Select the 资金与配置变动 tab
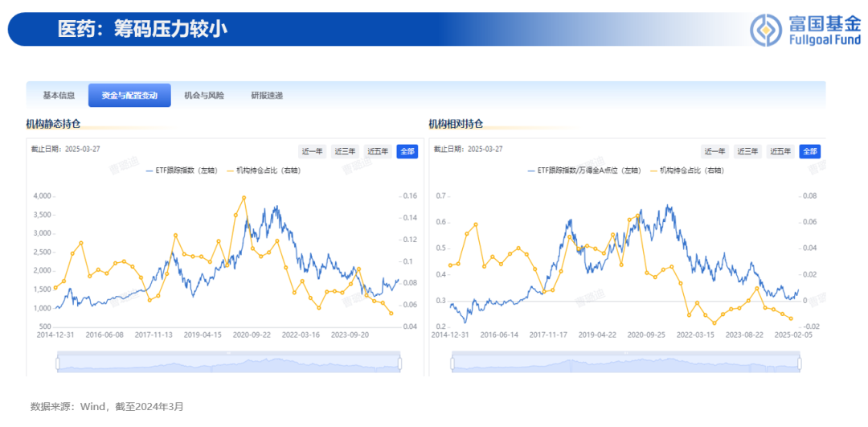The image size is (868, 427). point(129,95)
